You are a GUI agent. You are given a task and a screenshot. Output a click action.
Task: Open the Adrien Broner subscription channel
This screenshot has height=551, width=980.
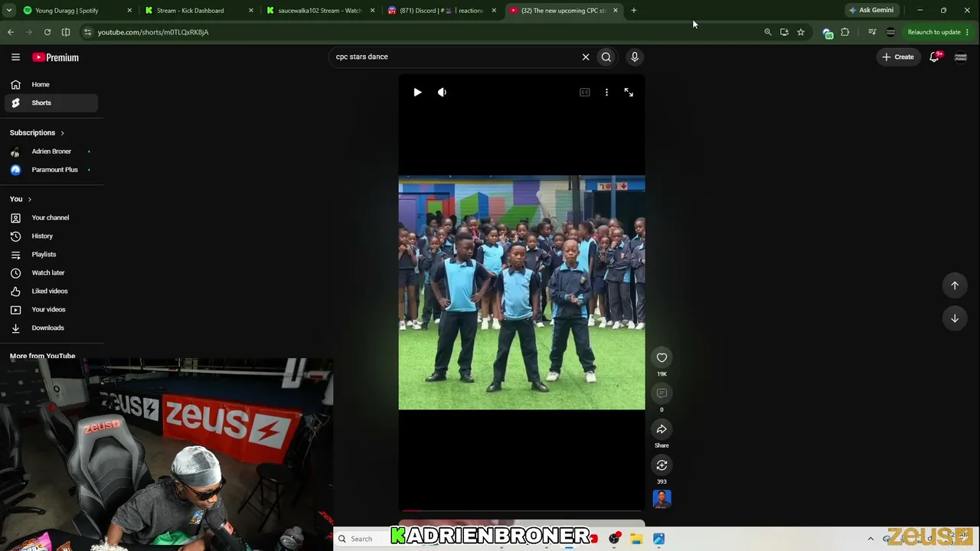point(51,151)
